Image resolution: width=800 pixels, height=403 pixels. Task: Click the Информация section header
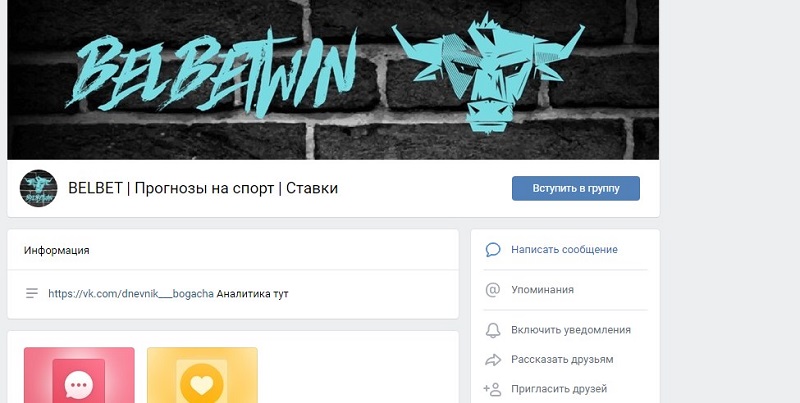(57, 250)
